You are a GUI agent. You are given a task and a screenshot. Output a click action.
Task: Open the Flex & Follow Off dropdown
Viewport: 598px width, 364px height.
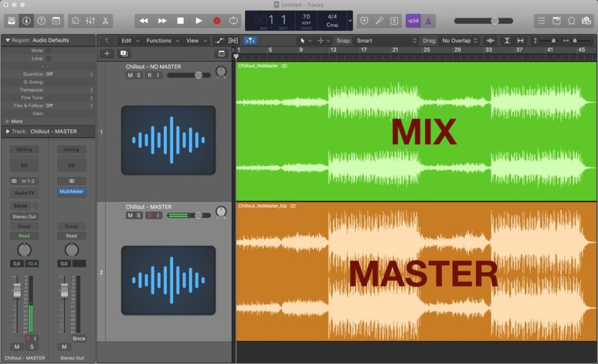69,106
